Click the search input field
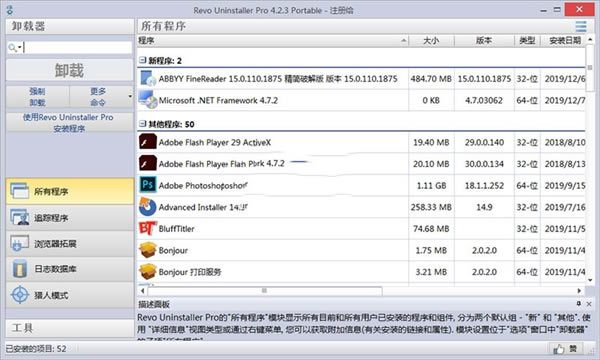The image size is (600, 360). [x=78, y=47]
